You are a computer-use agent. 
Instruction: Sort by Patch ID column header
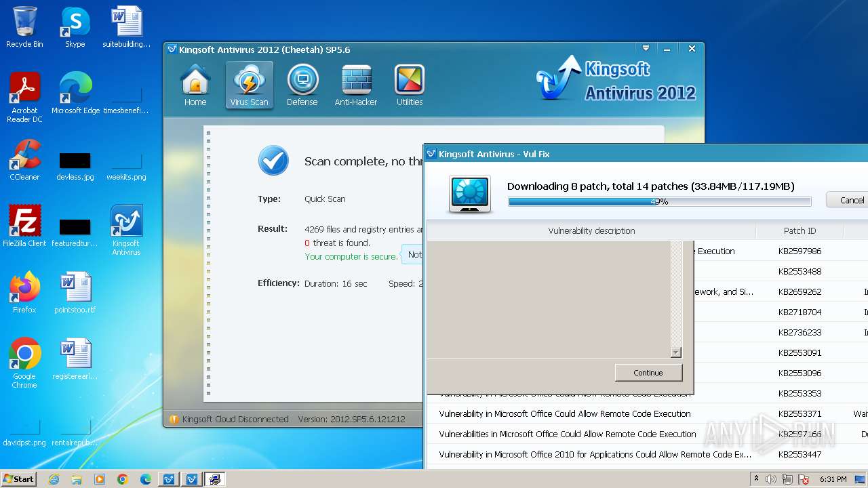click(800, 230)
